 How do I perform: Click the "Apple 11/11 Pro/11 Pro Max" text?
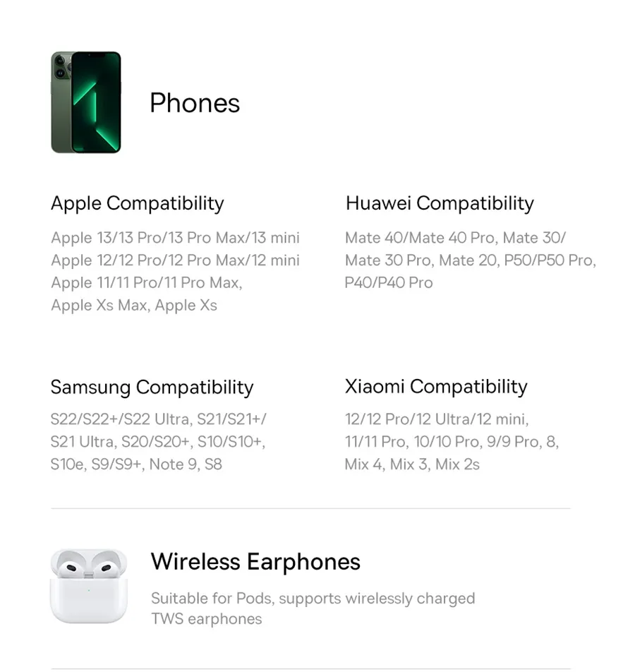tap(146, 283)
